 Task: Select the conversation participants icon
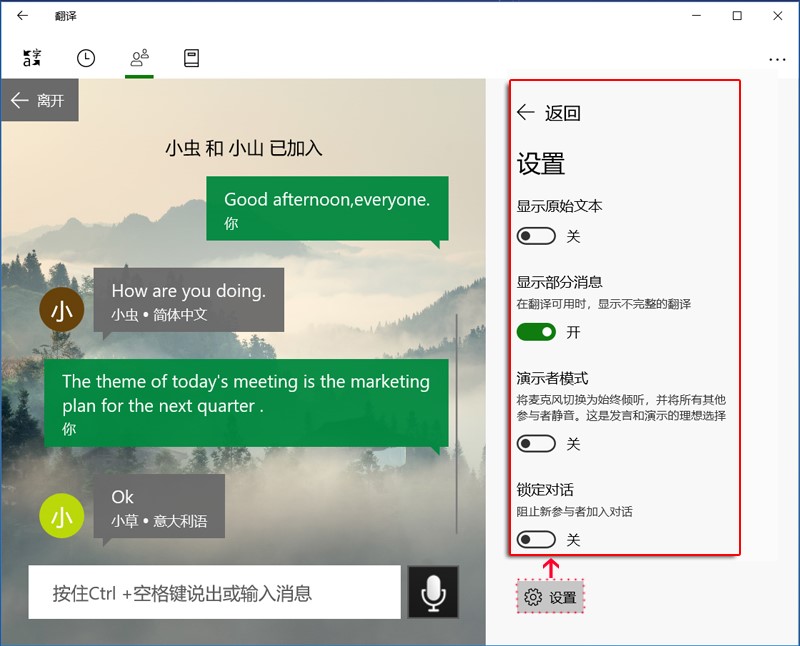[x=139, y=57]
